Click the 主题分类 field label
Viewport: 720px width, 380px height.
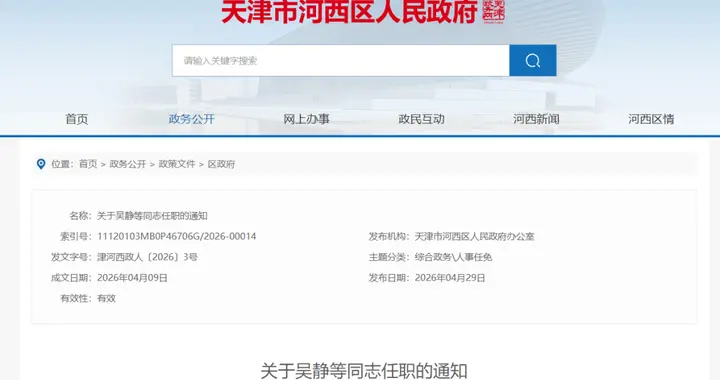pyautogui.click(x=388, y=257)
